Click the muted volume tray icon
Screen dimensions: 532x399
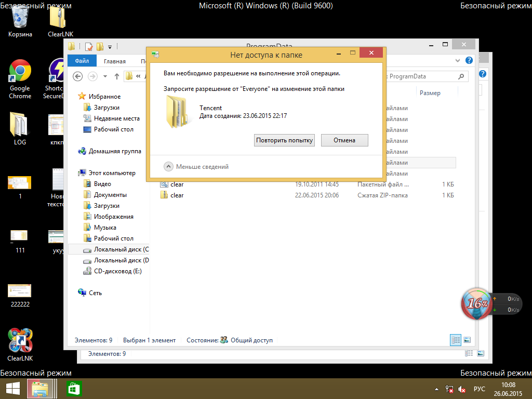[x=462, y=389]
